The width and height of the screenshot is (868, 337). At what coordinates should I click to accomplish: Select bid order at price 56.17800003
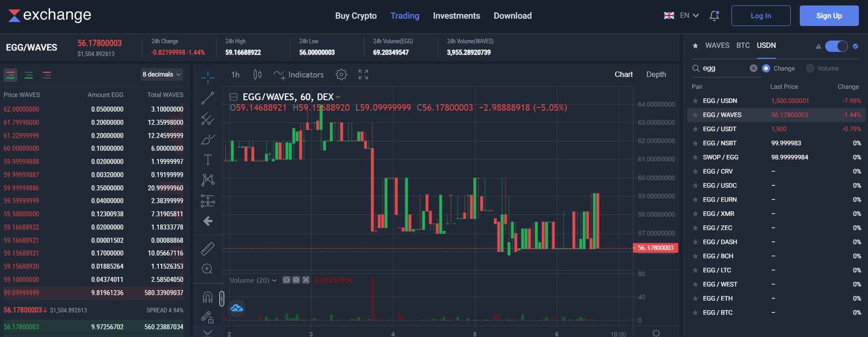point(93,327)
